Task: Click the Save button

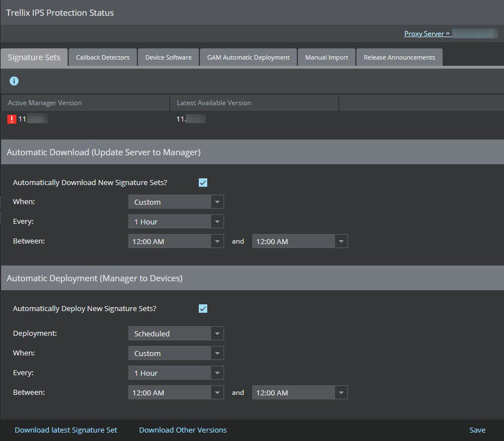Action: (478, 430)
